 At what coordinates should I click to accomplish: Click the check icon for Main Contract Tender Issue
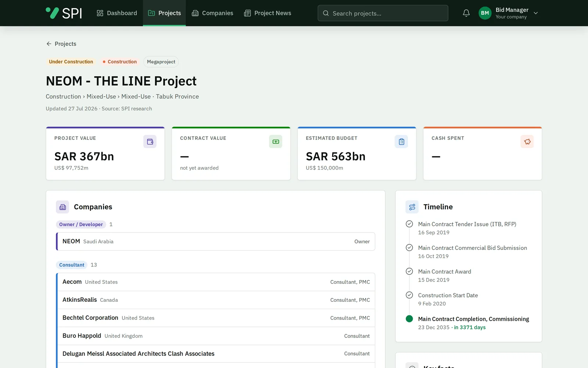(x=409, y=224)
